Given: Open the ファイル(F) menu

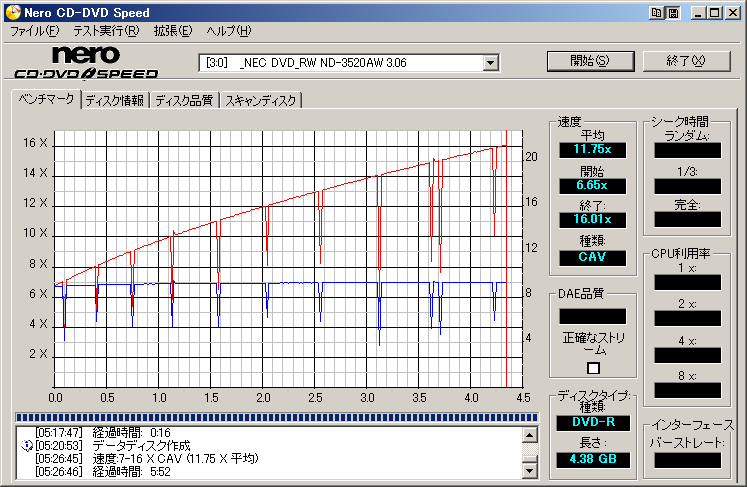Looking at the screenshot, I should point(34,31).
